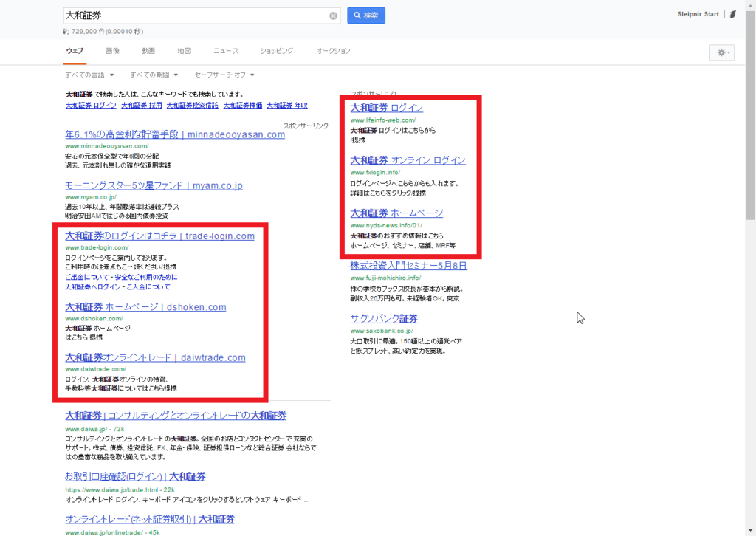Viewport: 756px width, 536px height.
Task: Clear the search box with the X icon
Action: pos(333,16)
